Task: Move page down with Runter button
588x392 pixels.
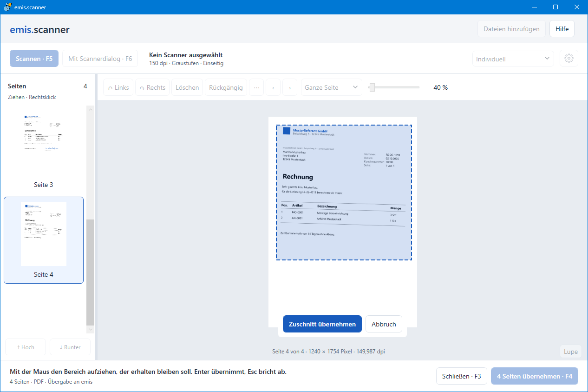Action: coord(70,347)
